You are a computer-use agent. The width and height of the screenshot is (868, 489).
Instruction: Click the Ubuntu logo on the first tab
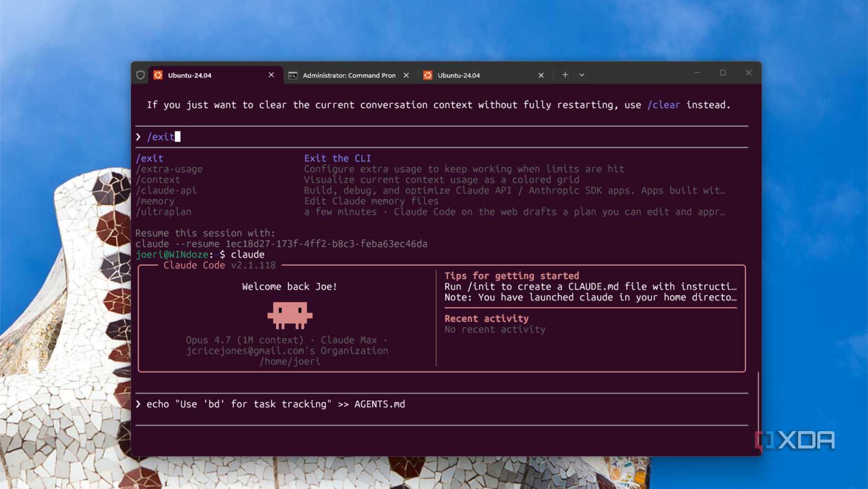158,75
